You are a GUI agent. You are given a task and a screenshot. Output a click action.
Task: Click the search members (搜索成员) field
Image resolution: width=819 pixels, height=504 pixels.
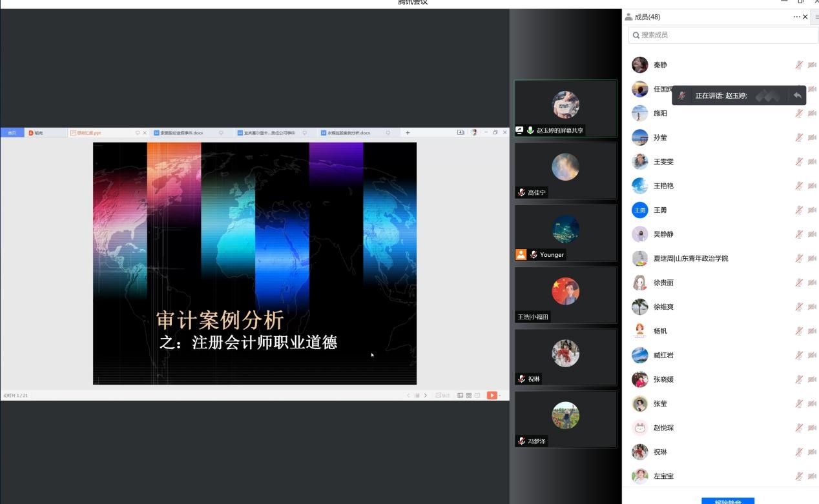[722, 35]
